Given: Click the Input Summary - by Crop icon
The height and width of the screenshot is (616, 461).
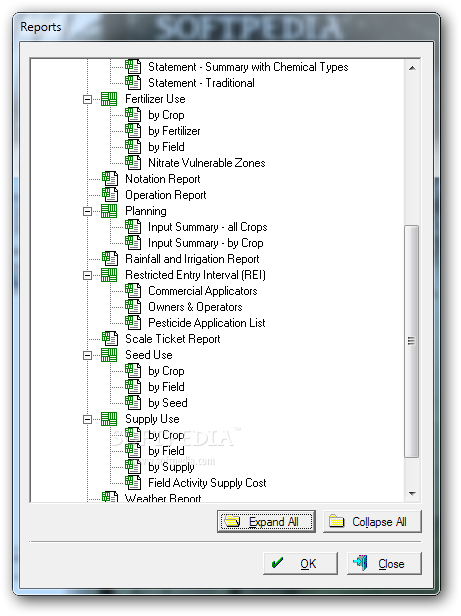Looking at the screenshot, I should [x=133, y=243].
